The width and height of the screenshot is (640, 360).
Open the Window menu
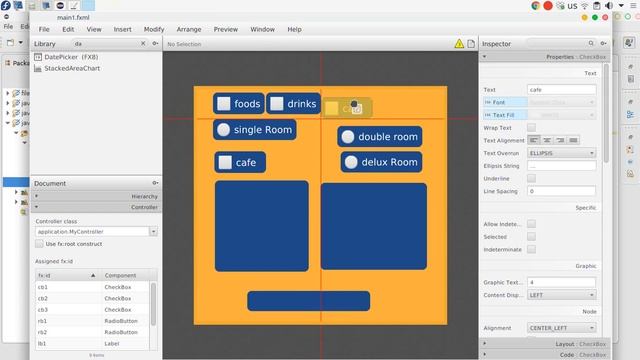tap(262, 29)
